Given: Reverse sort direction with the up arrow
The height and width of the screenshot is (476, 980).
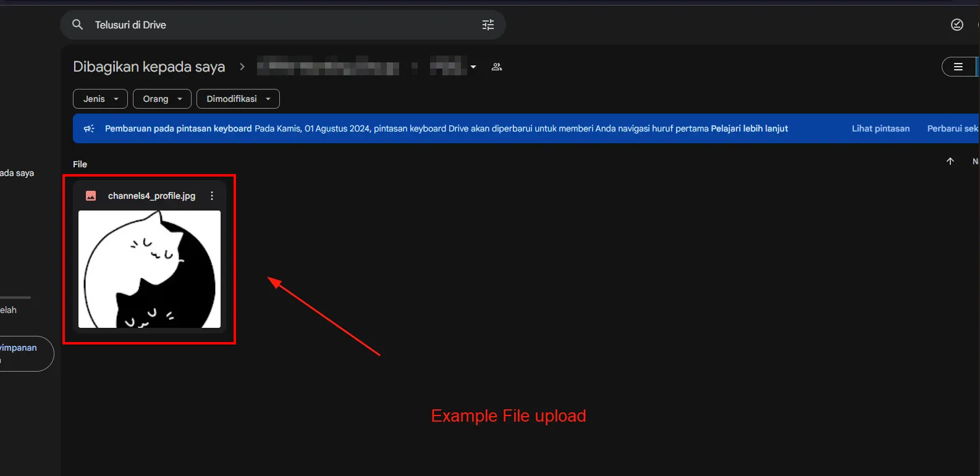Looking at the screenshot, I should (950, 161).
